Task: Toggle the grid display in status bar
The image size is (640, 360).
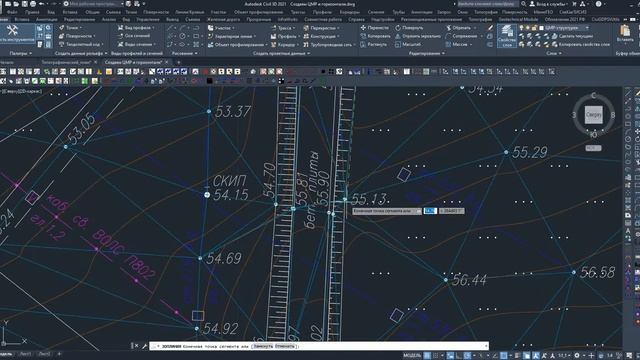Action: coord(427,356)
